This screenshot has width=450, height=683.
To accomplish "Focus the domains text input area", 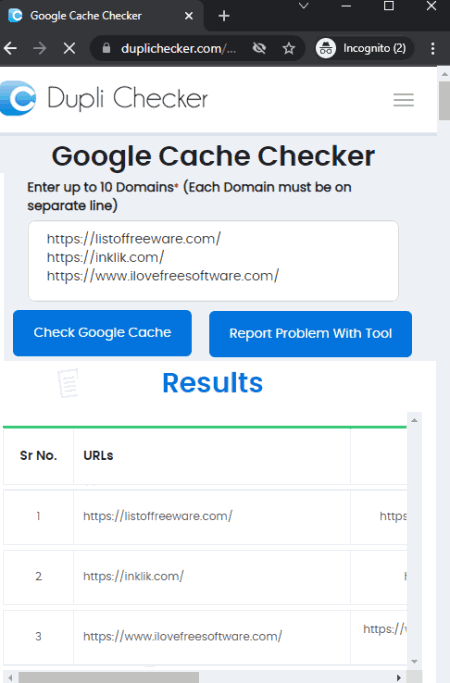I will coord(213,261).
